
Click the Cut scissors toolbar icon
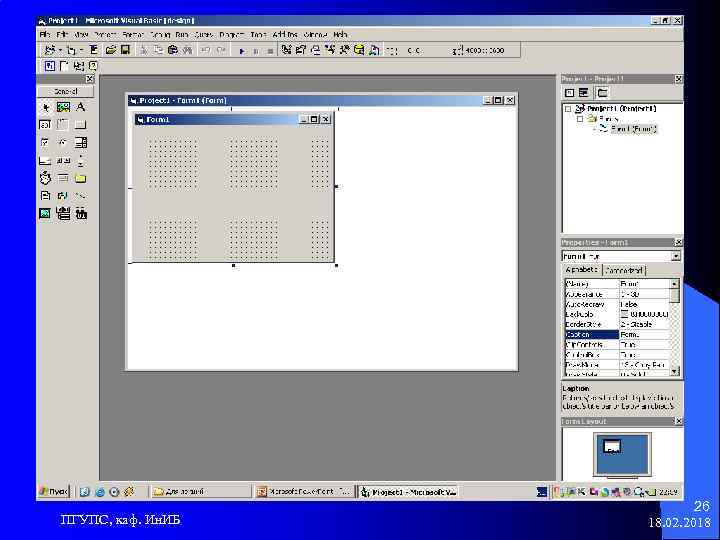(143, 50)
